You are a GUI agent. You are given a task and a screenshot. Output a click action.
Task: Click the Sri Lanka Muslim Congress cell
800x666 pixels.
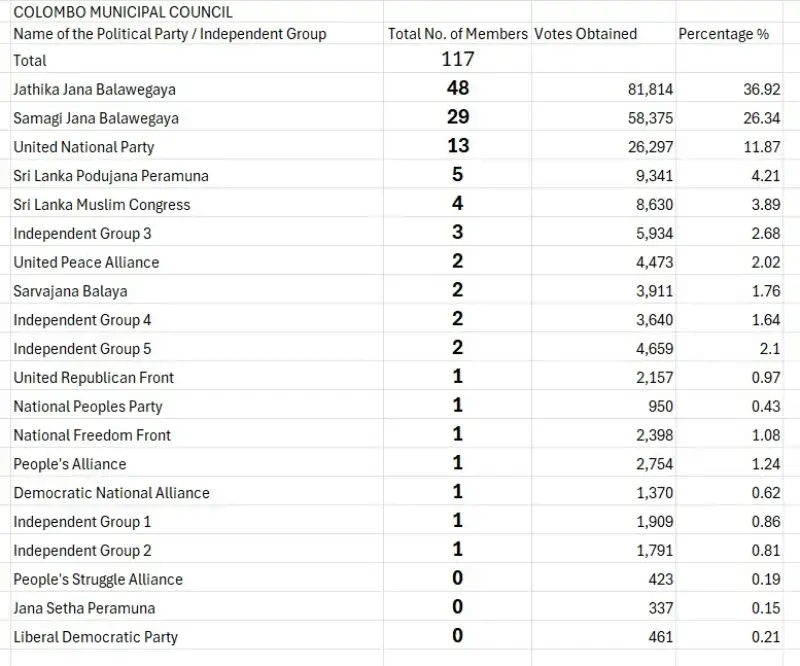pyautogui.click(x=102, y=205)
